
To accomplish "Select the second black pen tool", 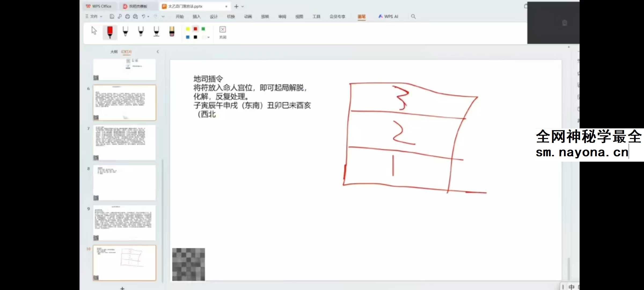I will tap(141, 31).
